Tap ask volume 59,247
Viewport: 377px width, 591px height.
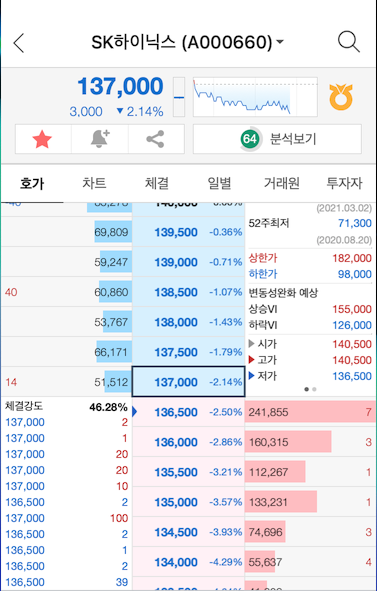(x=112, y=262)
